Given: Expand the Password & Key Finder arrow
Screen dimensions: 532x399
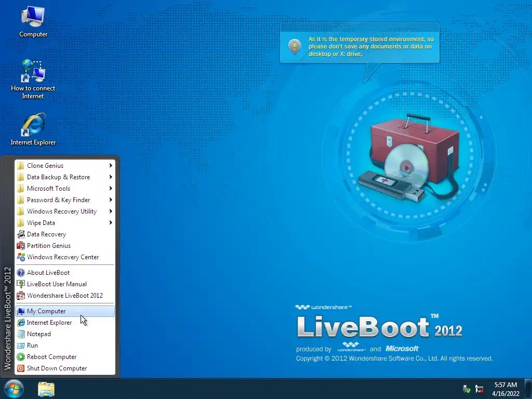Looking at the screenshot, I should [x=111, y=200].
